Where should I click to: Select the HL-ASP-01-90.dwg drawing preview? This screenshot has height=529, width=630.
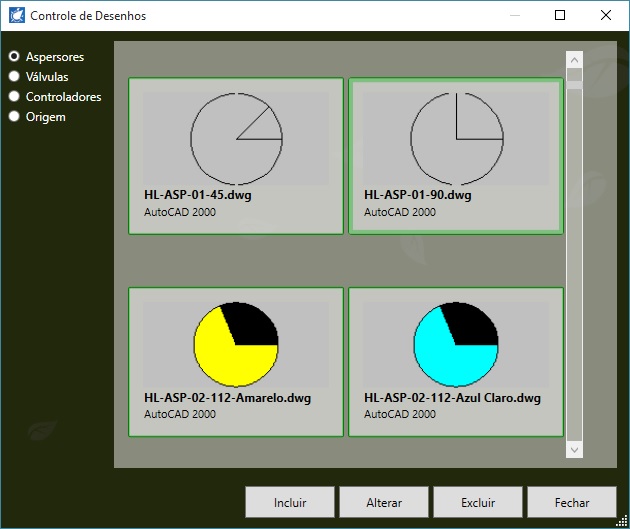456,138
